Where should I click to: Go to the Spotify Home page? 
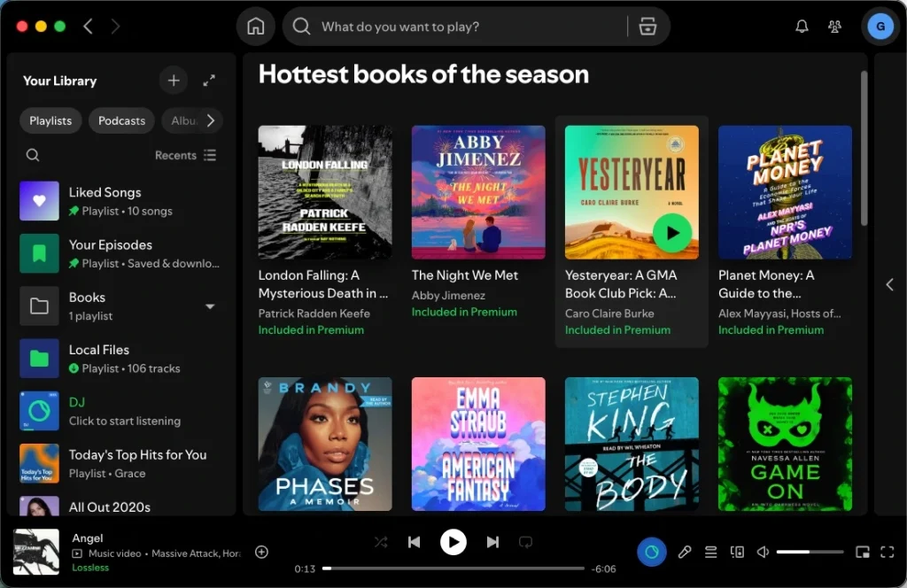click(255, 27)
